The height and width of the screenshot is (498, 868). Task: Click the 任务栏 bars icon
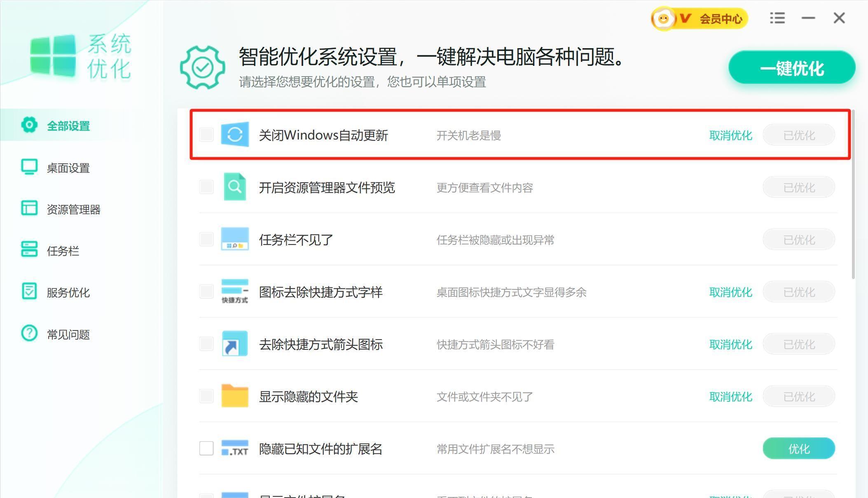click(x=29, y=249)
